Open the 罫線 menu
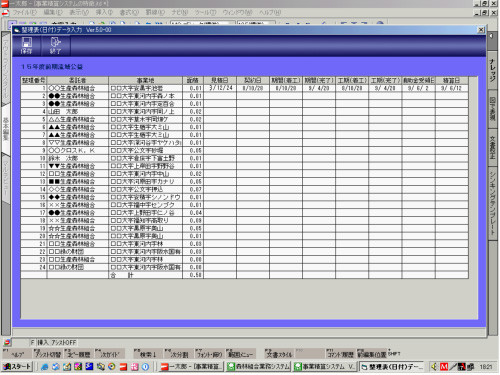This screenshot has height=375, width=500. point(155,12)
